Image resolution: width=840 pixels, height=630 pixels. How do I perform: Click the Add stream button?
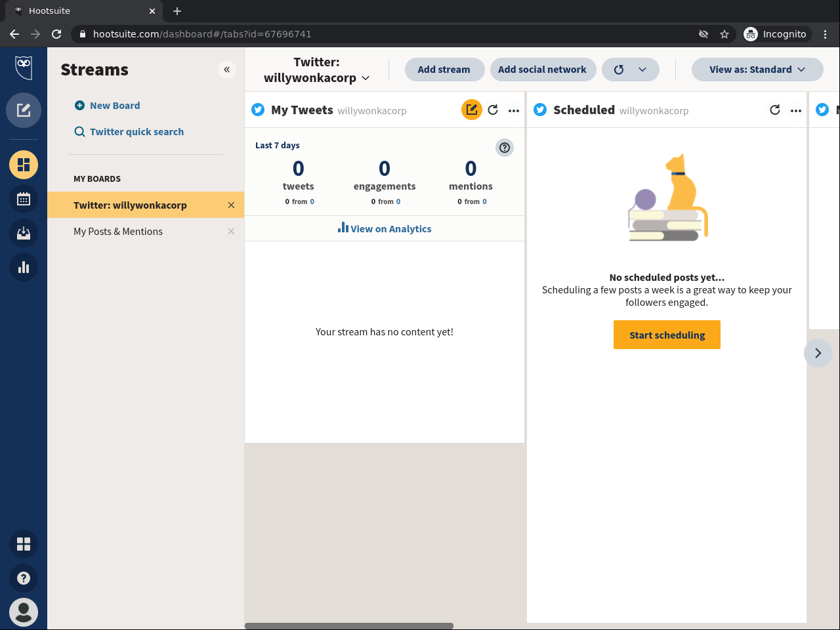(444, 70)
